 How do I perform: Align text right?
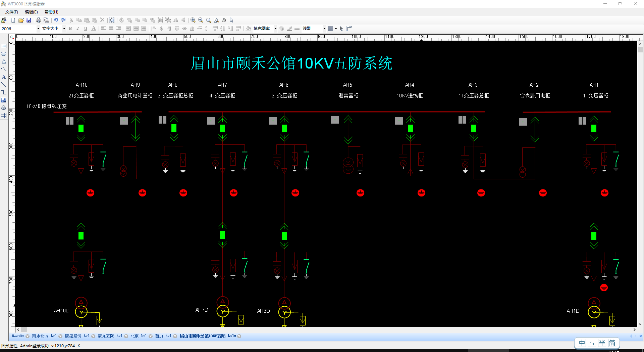point(119,29)
